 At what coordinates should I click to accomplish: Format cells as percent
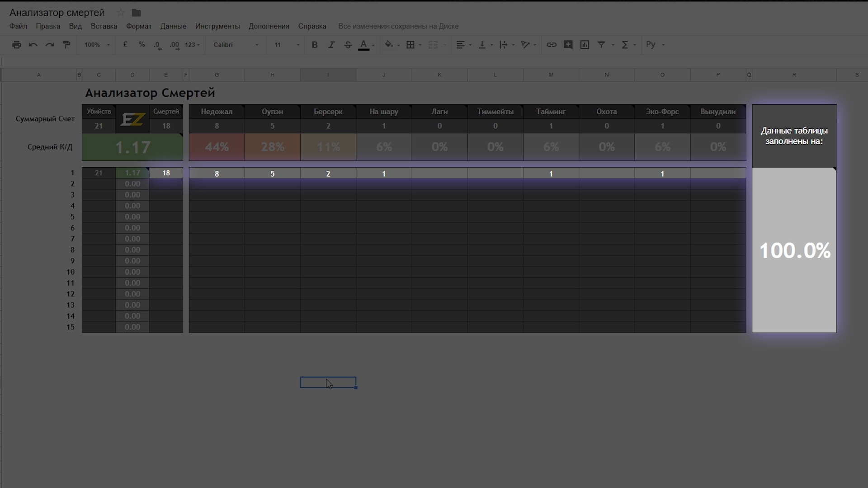(x=142, y=45)
